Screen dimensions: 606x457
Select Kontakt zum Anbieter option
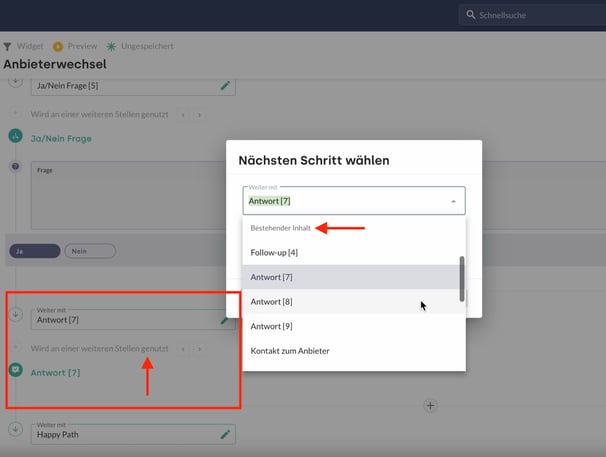click(x=290, y=350)
